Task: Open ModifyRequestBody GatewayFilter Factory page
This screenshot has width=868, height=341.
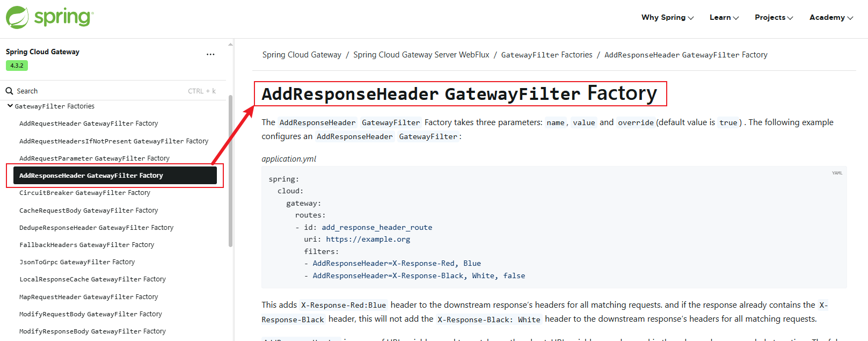Action: coord(91,314)
